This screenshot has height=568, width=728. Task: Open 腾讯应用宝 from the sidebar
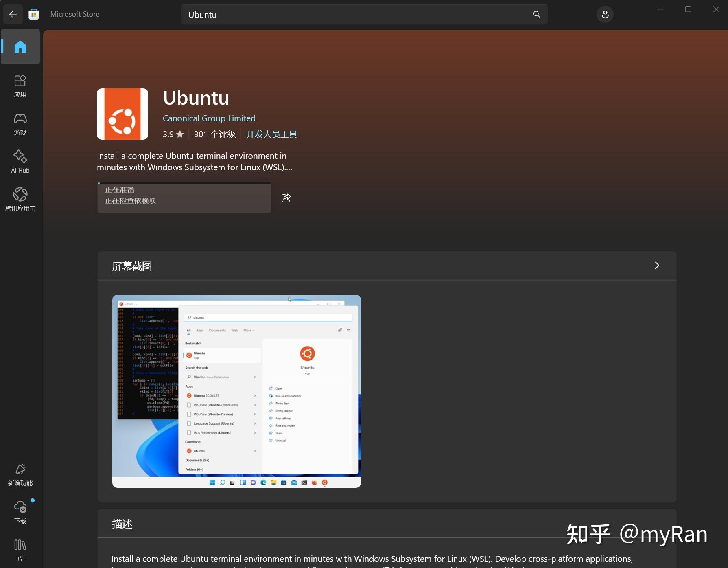click(x=20, y=199)
